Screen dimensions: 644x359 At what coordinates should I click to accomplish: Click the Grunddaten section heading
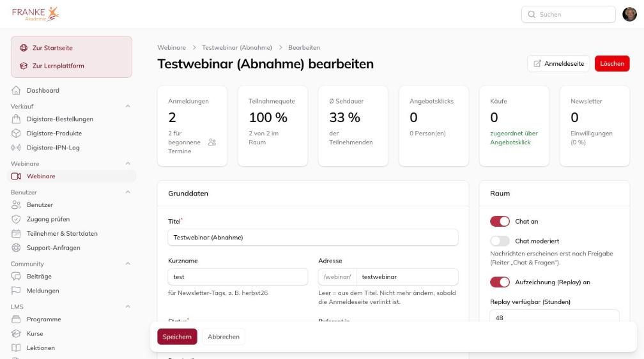188,194
